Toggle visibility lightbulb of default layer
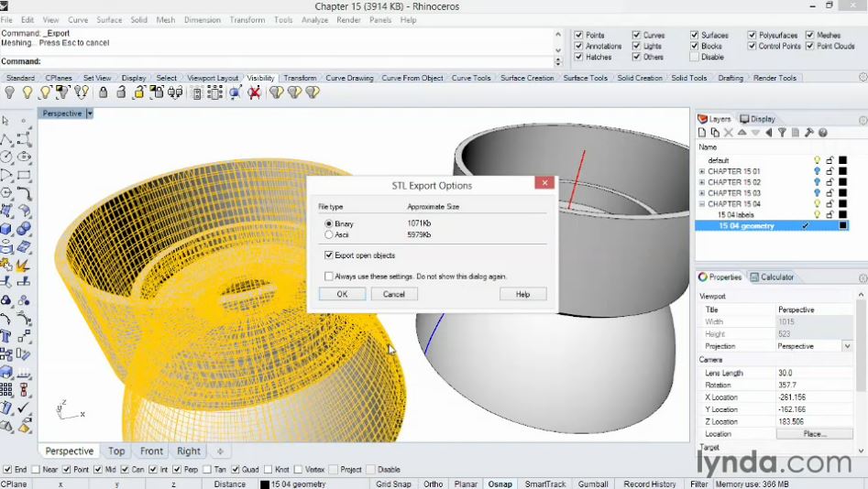This screenshot has height=489, width=868. [817, 160]
